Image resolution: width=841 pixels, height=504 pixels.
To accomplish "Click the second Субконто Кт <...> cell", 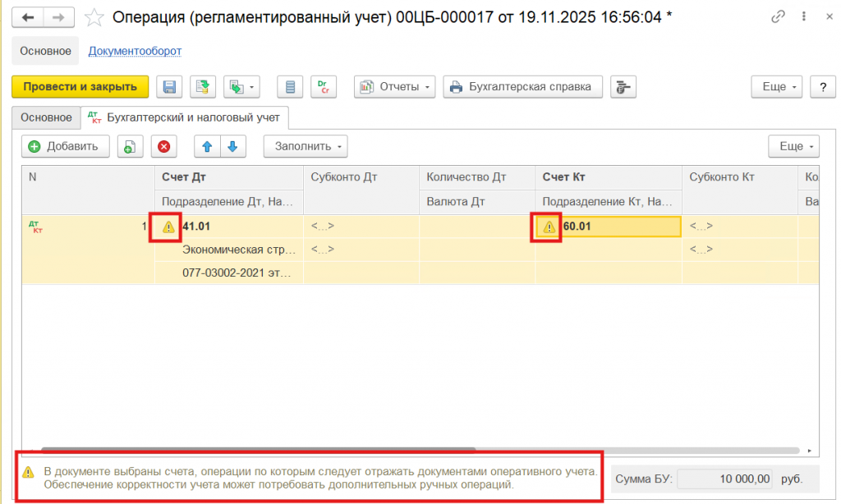I will point(740,250).
